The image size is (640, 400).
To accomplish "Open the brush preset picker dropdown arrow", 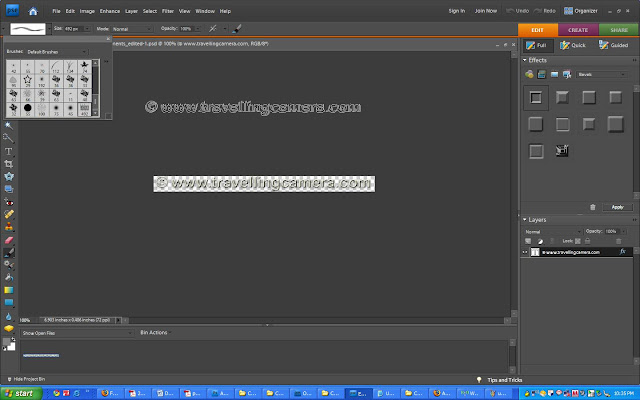I will (49, 29).
